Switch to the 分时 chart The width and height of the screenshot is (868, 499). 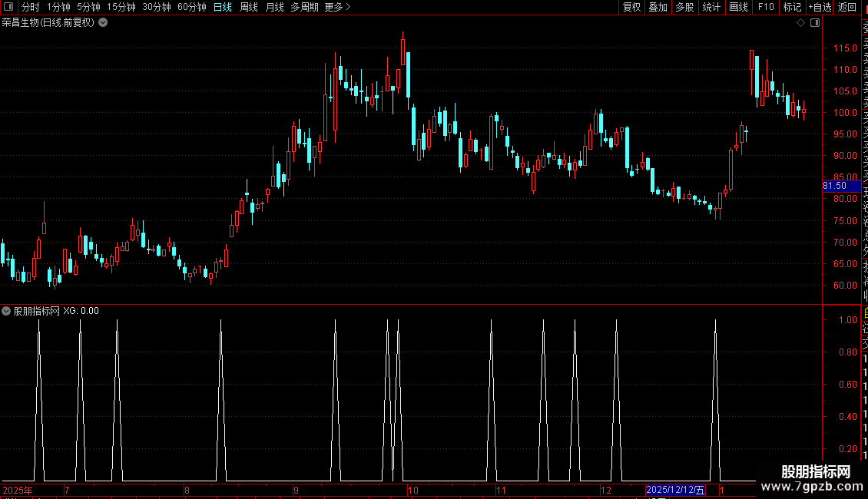click(31, 7)
